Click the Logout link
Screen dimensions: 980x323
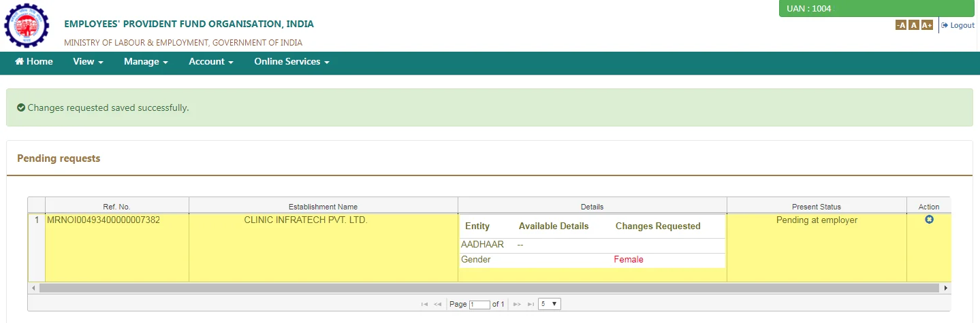[x=958, y=25]
